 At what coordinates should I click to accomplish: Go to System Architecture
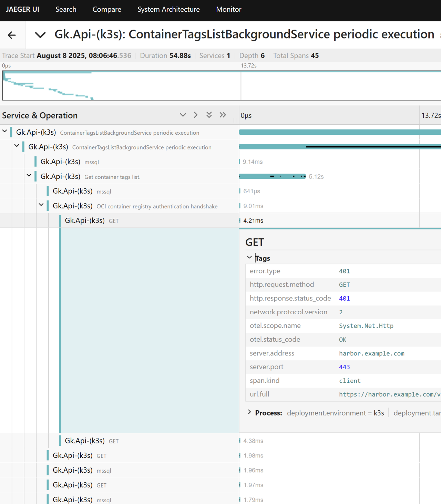click(x=168, y=9)
